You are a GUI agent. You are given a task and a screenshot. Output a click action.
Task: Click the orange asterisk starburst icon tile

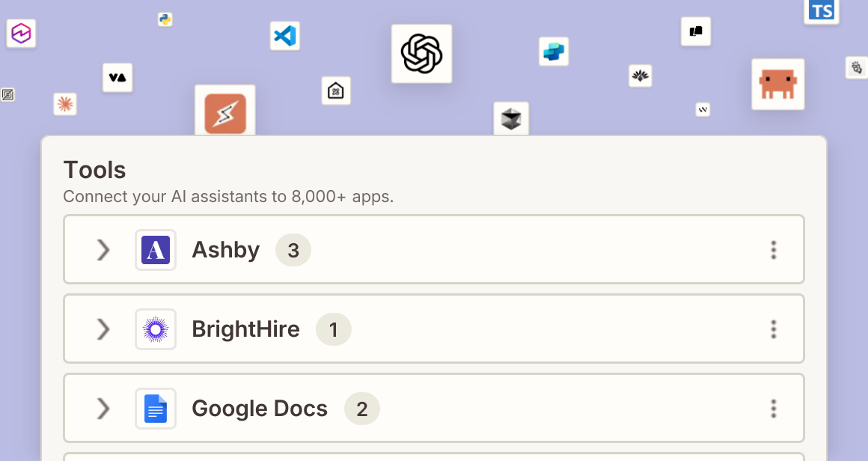[x=65, y=104]
